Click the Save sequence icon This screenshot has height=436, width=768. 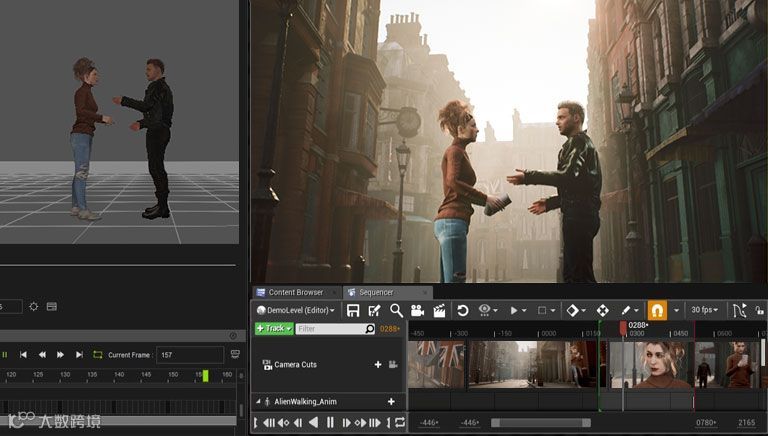[353, 311]
